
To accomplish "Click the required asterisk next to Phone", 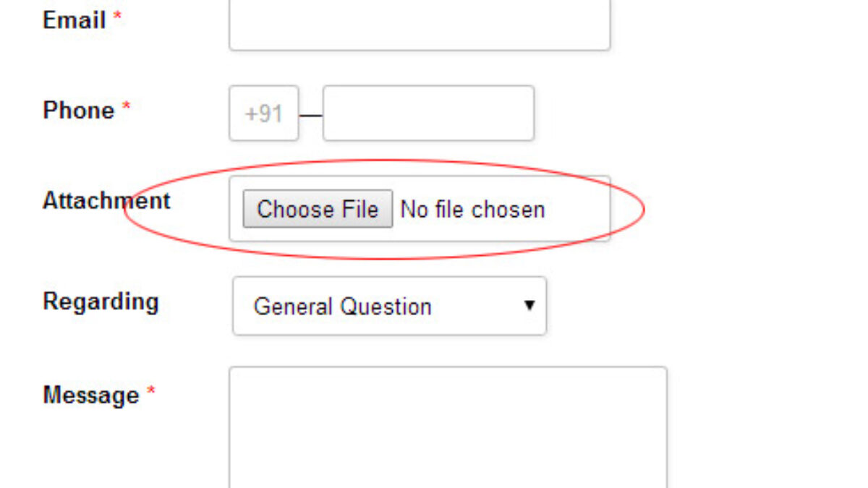I will click(x=126, y=107).
